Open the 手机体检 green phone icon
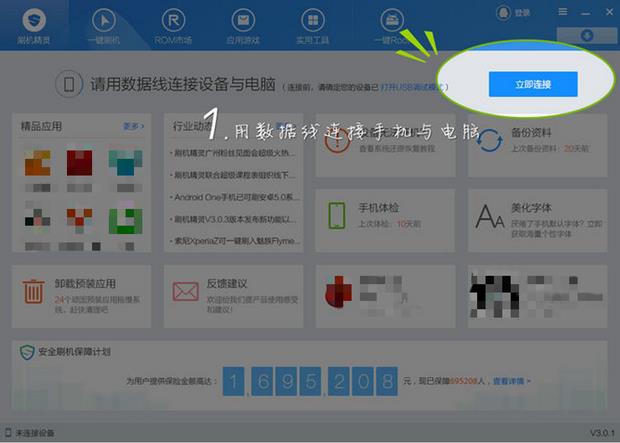The height and width of the screenshot is (443, 620). click(x=337, y=216)
